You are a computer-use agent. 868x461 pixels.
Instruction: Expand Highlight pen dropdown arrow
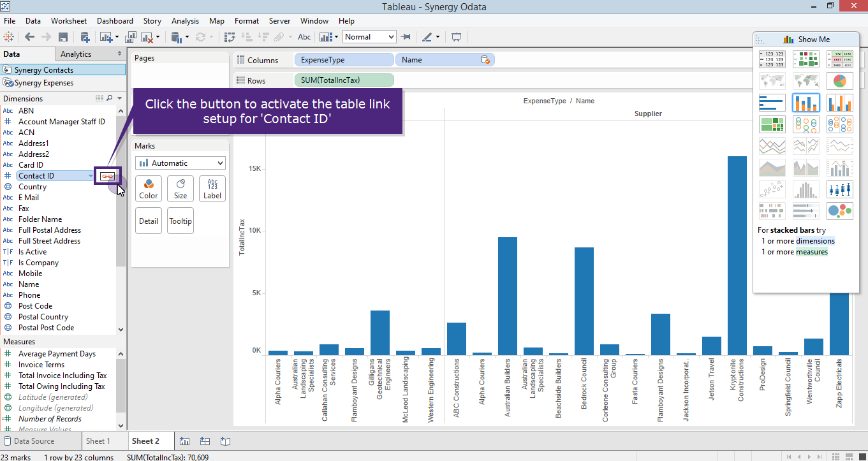pyautogui.click(x=438, y=37)
